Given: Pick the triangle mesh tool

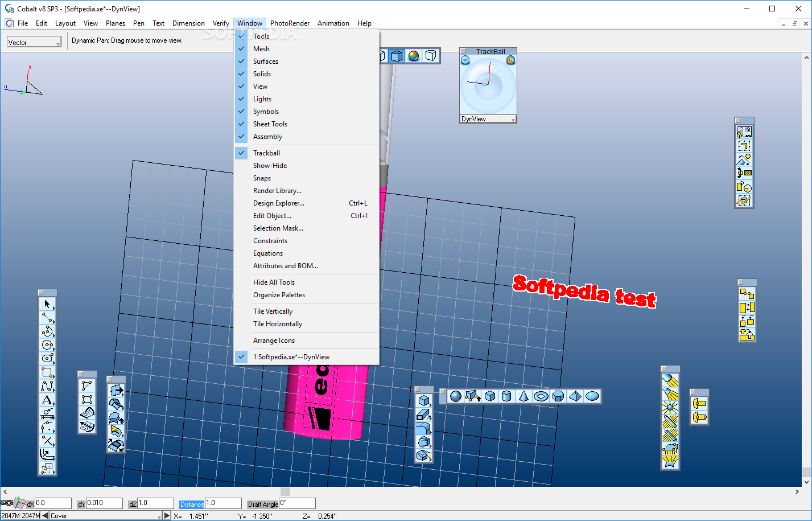Looking at the screenshot, I should 86,385.
